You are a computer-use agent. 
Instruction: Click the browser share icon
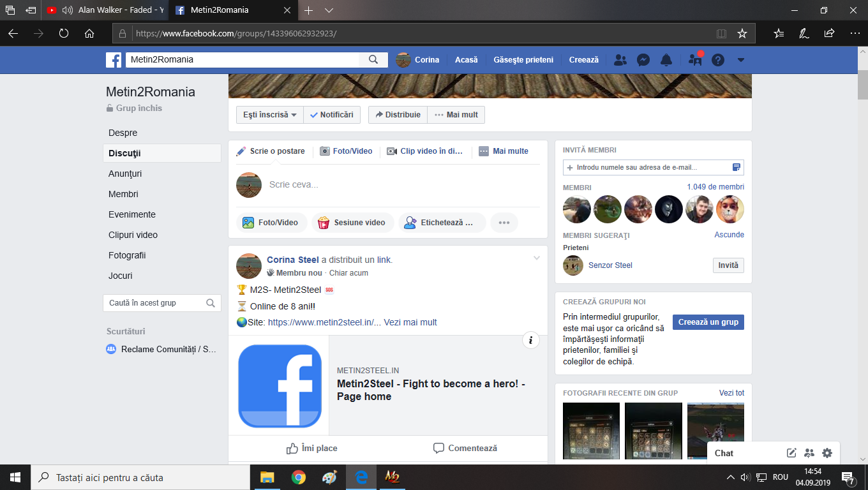point(829,33)
